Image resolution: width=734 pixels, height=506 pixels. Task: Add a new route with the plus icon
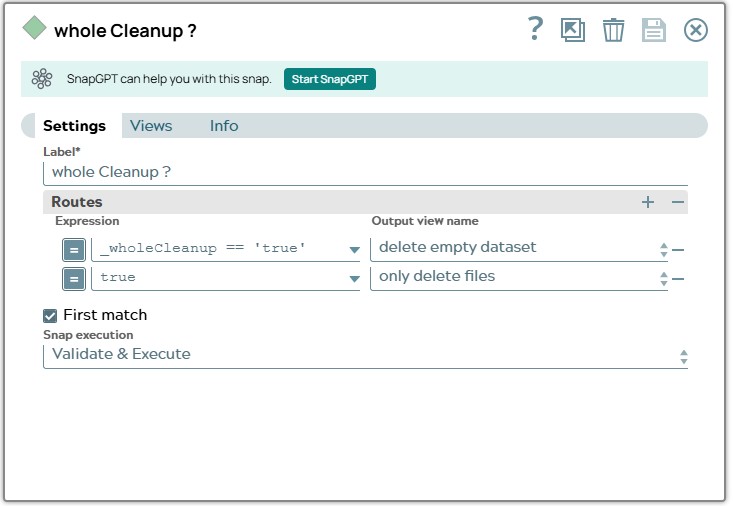tap(648, 202)
